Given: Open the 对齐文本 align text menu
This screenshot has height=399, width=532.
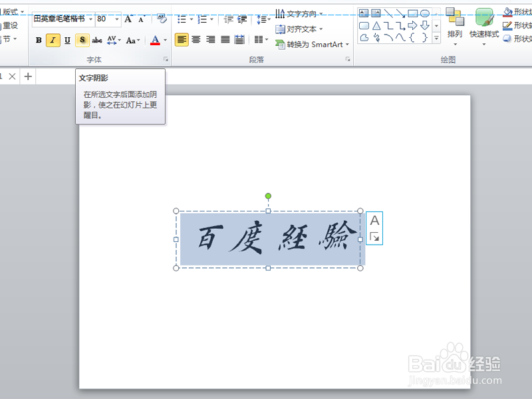Looking at the screenshot, I should pyautogui.click(x=299, y=29).
